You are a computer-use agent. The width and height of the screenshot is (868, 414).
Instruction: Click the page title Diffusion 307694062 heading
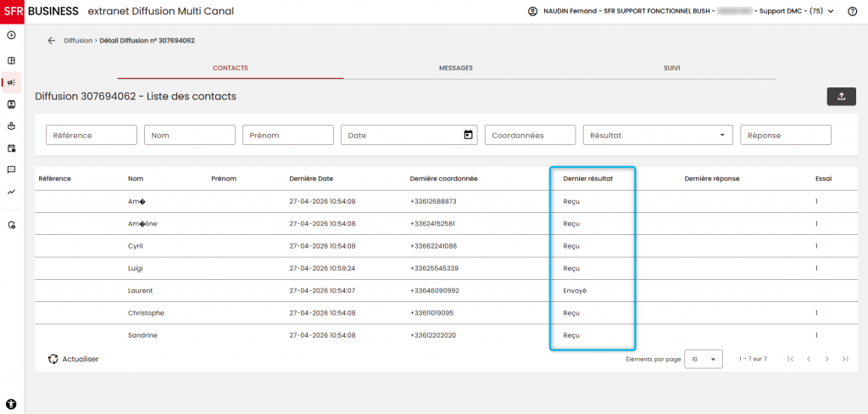click(x=136, y=97)
